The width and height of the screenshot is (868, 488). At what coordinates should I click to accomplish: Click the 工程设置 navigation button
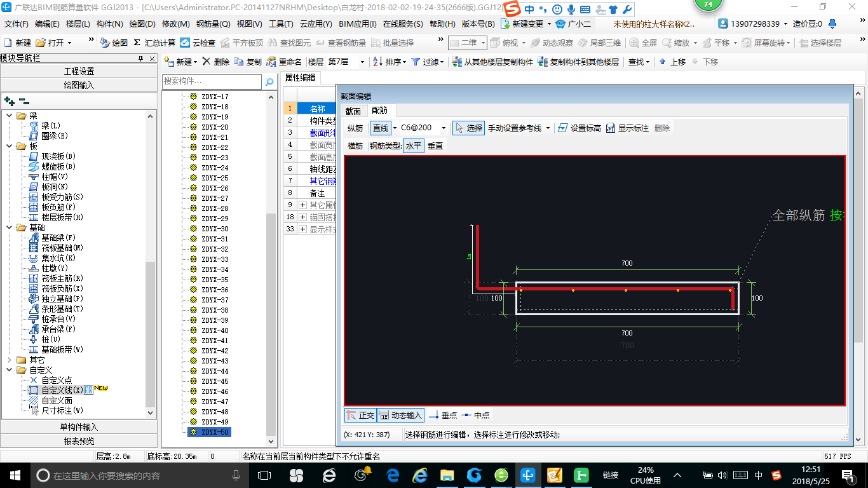(x=79, y=71)
